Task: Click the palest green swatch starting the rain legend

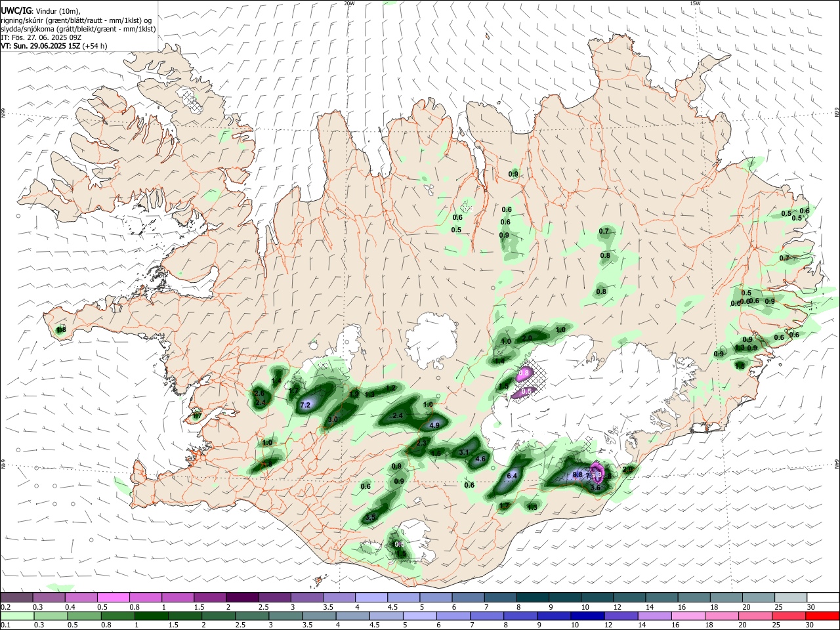Action: pos(16,616)
